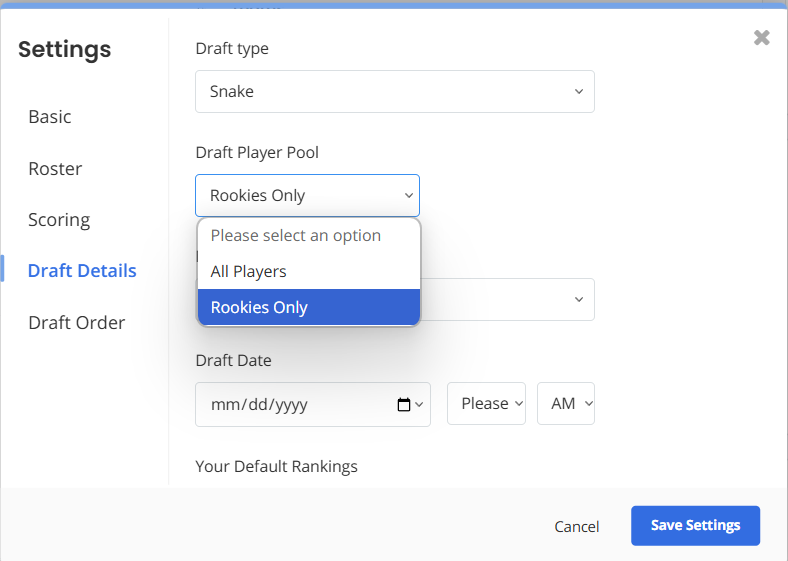
Task: Click the Save Settings button
Action: (696, 525)
